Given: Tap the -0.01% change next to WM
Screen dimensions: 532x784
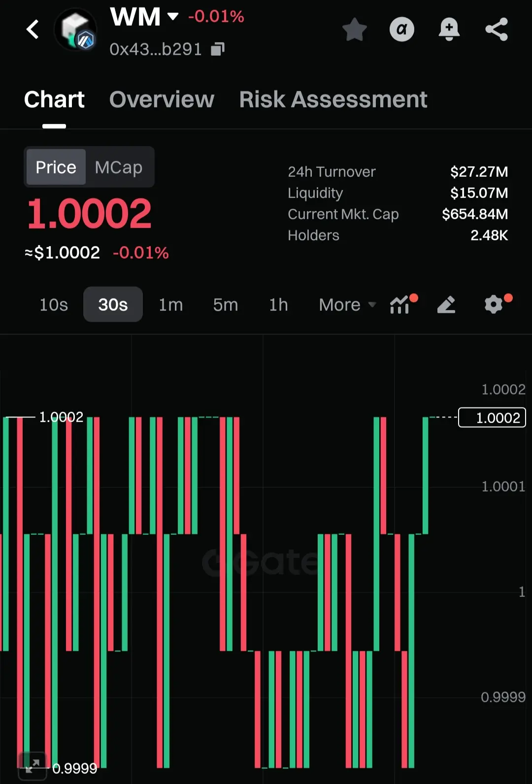Looking at the screenshot, I should point(216,16).
